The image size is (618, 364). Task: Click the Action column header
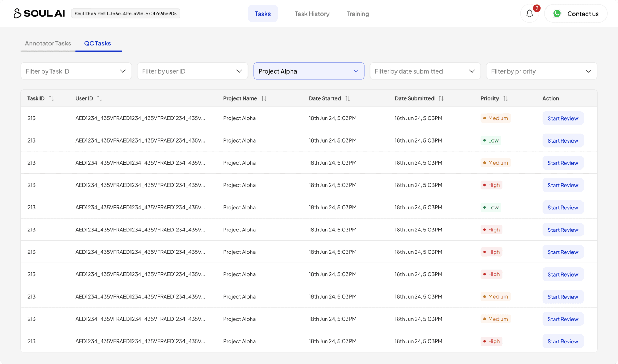(x=550, y=98)
